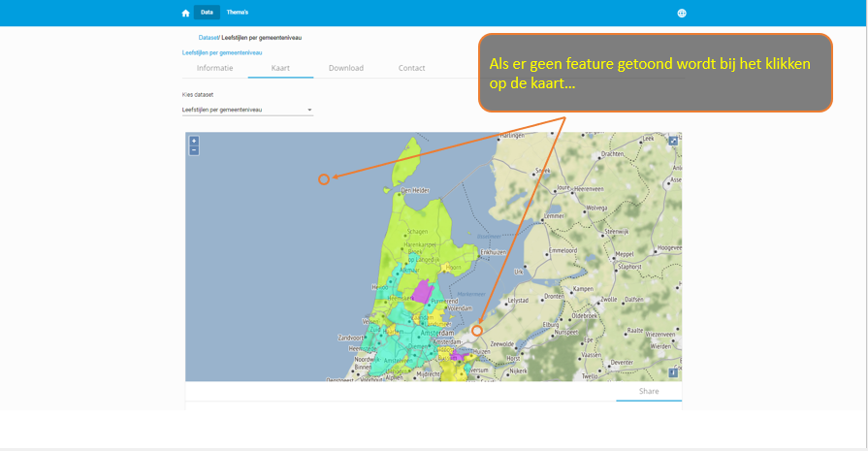The image size is (868, 451).
Task: Open the Data menu item
Action: [x=207, y=13]
